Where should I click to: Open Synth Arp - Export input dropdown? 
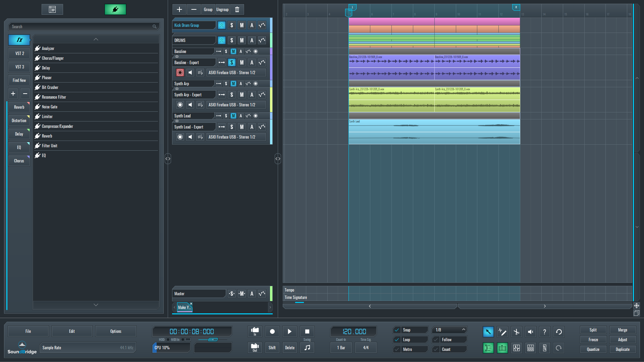coord(236,105)
